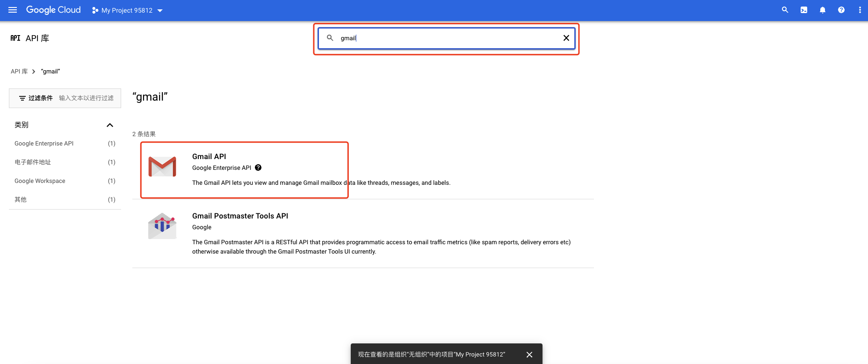Screen dimensions: 868x364
Task: Click the 过滤条件 filter text field
Action: [x=86, y=98]
